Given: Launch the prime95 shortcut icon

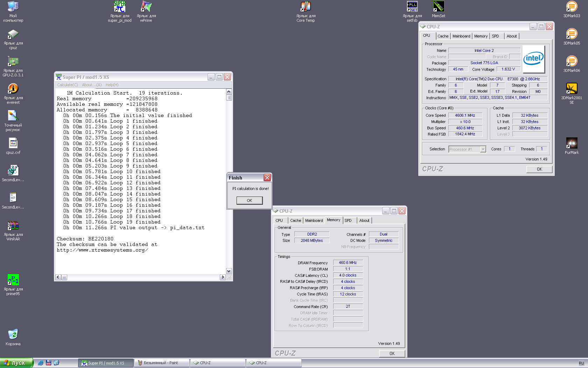Looking at the screenshot, I should tap(13, 285).
